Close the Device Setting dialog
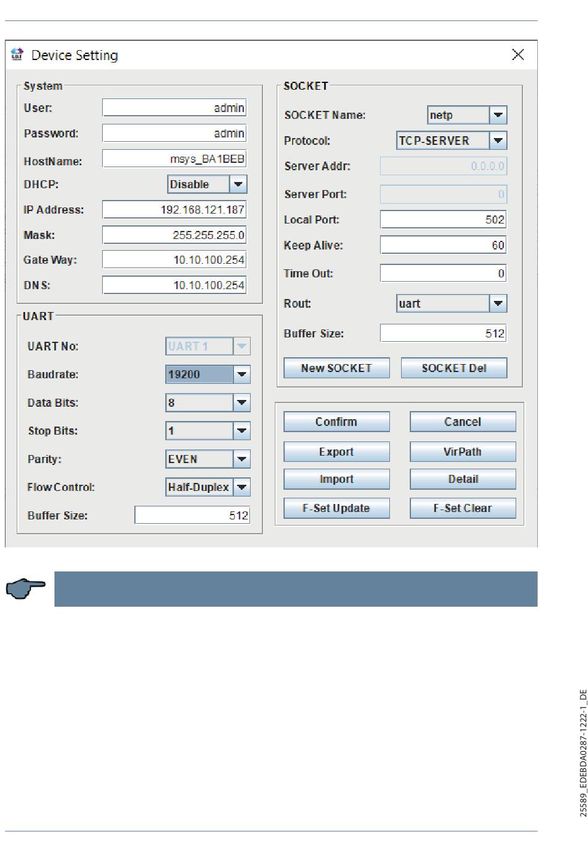Image resolution: width=588 pixels, height=868 pixels. point(518,54)
